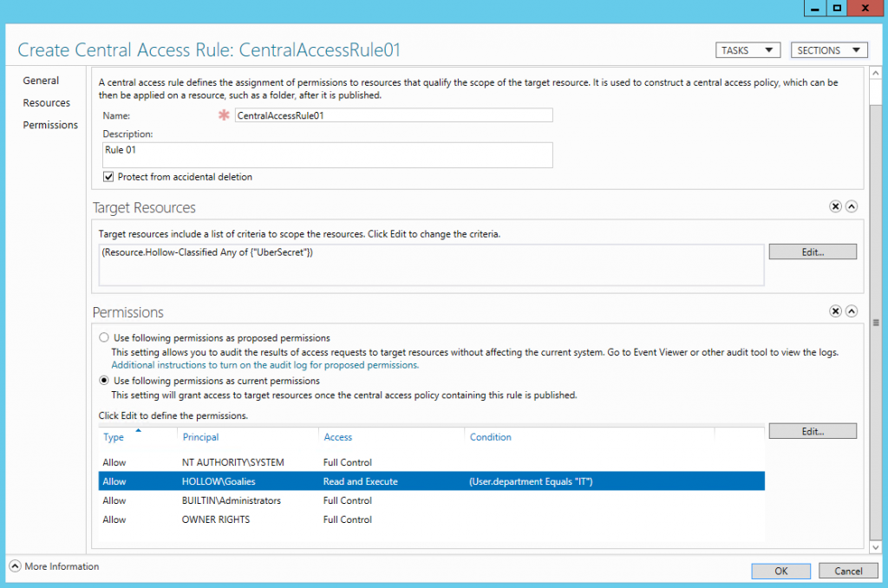Image resolution: width=888 pixels, height=588 pixels.
Task: Open the TASKS dropdown
Action: [x=747, y=49]
